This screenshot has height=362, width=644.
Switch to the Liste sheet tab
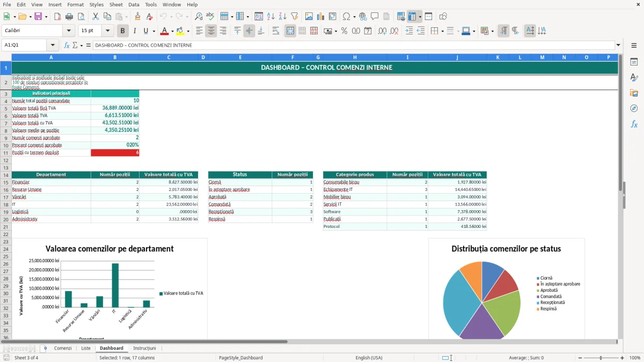tap(86, 348)
